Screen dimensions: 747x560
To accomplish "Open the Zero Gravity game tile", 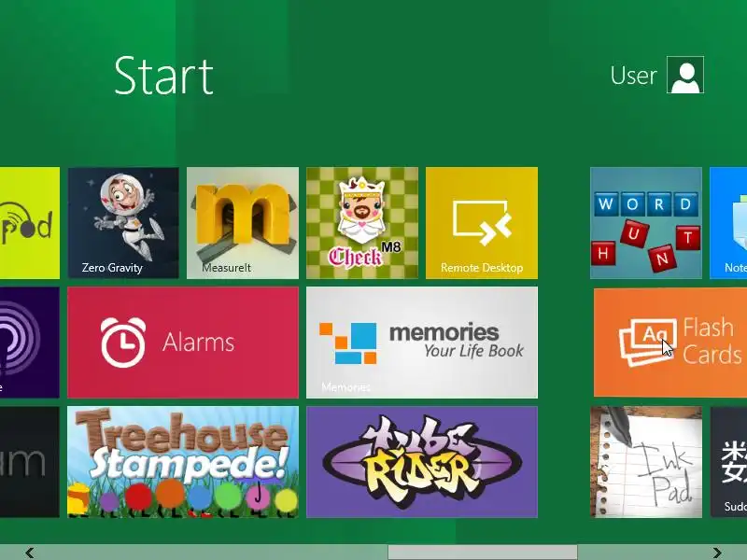I will point(123,223).
